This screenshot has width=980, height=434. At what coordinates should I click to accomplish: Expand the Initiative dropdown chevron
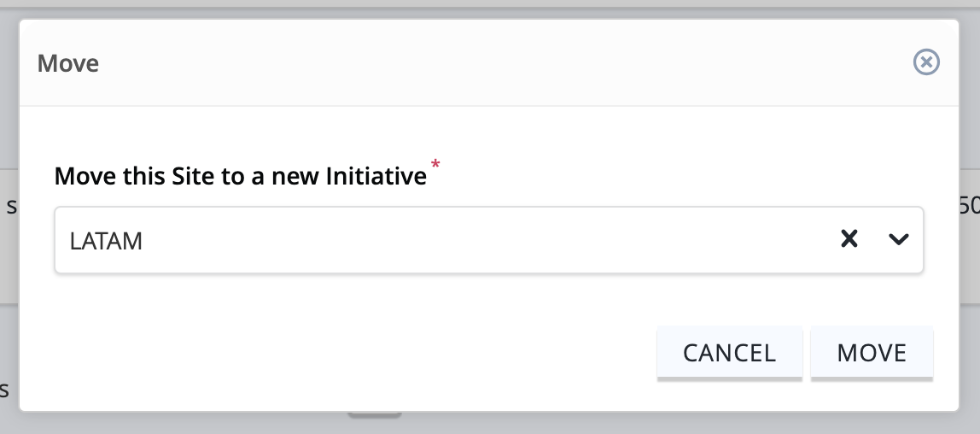click(x=898, y=239)
